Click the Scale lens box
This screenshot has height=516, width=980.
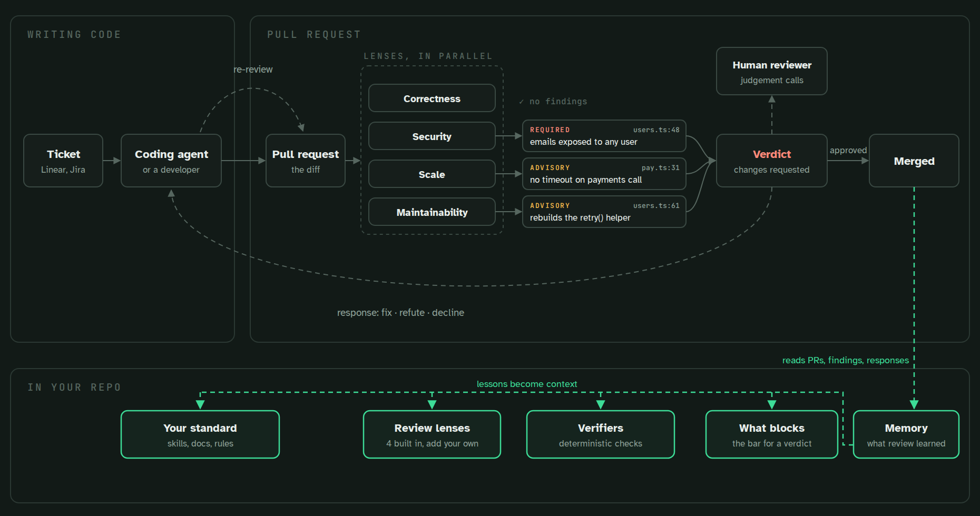click(x=432, y=174)
